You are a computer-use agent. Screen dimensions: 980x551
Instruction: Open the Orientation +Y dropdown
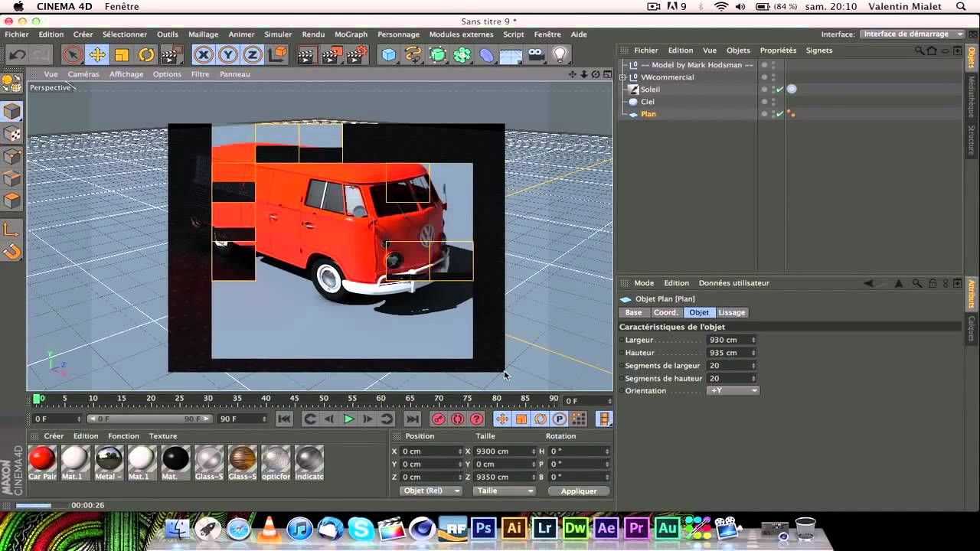coord(733,391)
